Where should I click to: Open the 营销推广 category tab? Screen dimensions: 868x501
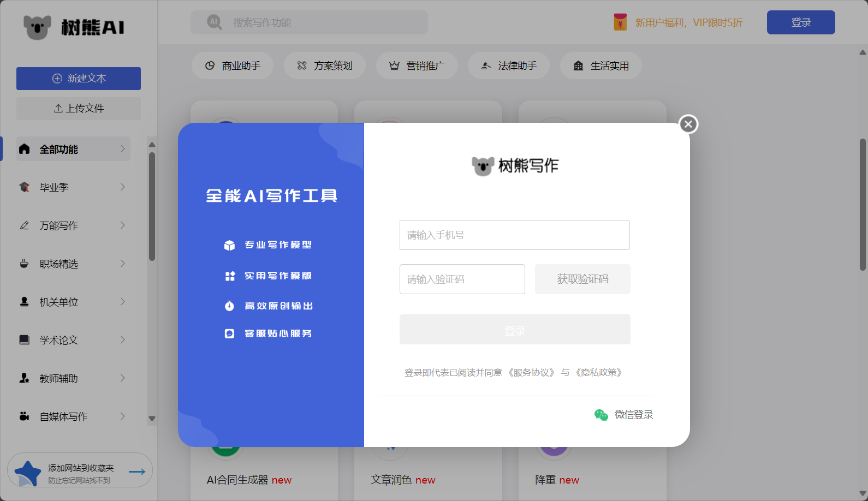pyautogui.click(x=417, y=65)
